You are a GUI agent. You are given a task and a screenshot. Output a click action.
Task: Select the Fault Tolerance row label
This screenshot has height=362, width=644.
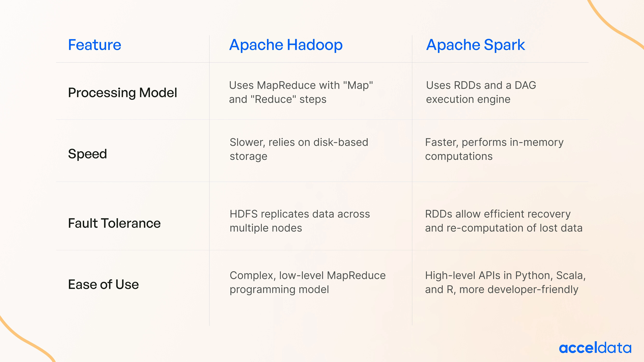tap(114, 223)
